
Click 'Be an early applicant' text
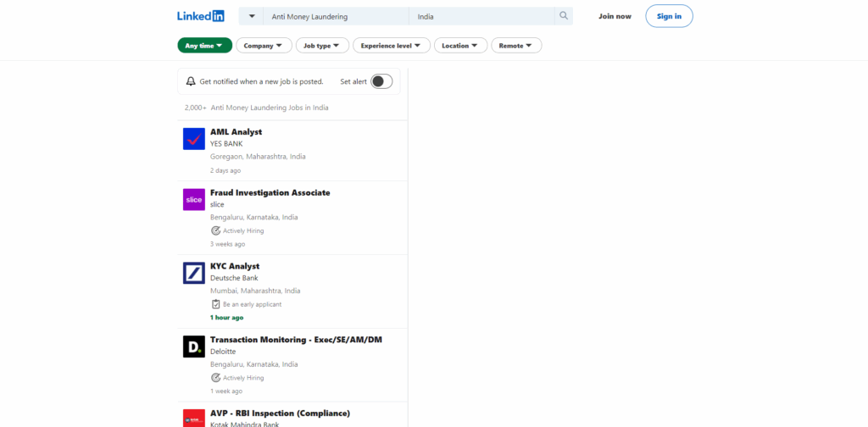point(253,304)
